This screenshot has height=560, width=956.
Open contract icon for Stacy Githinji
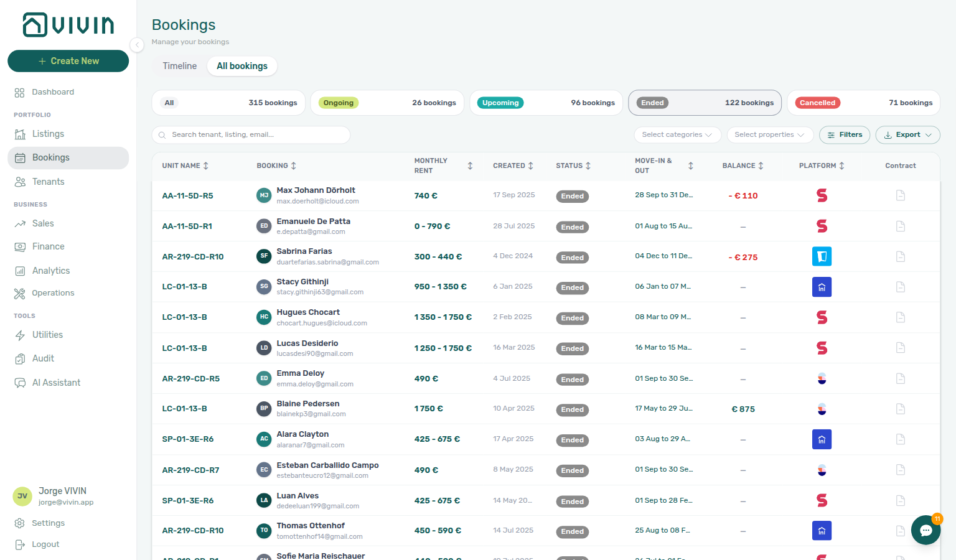pyautogui.click(x=900, y=287)
